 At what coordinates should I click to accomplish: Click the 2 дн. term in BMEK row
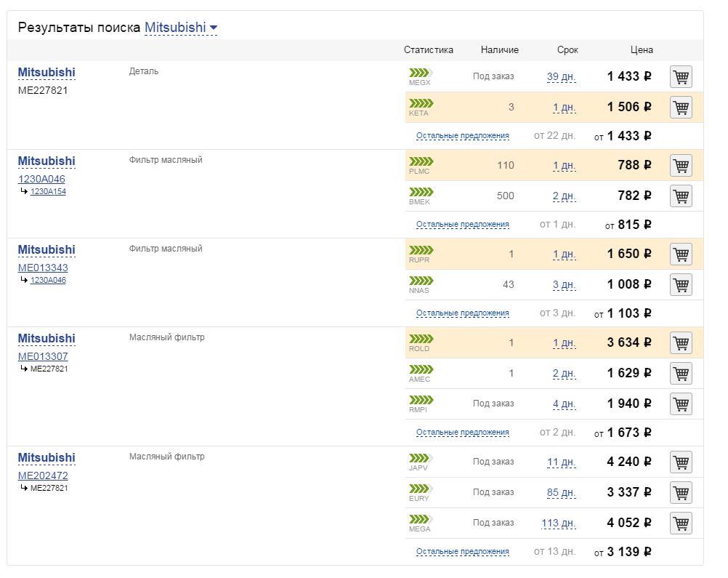[564, 196]
